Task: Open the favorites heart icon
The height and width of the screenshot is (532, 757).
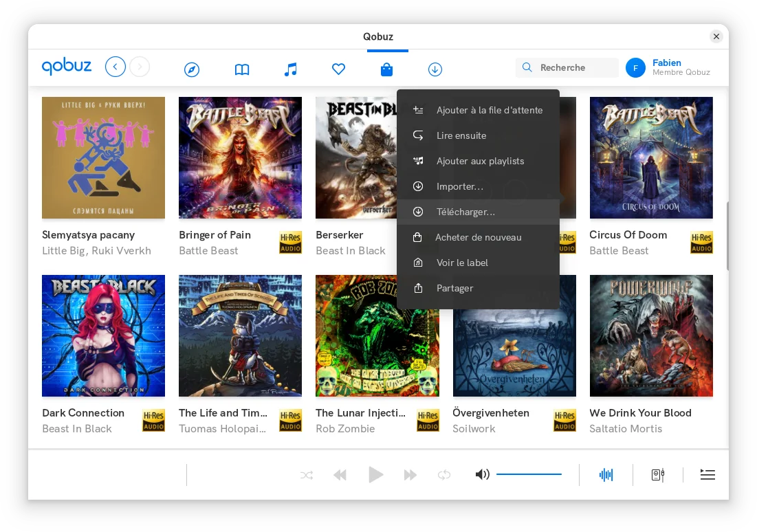Action: [338, 69]
